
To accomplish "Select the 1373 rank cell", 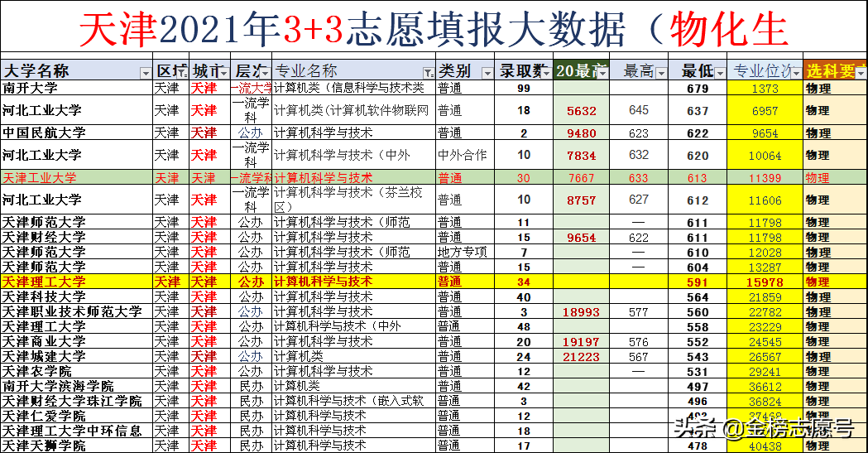I will tap(765, 88).
